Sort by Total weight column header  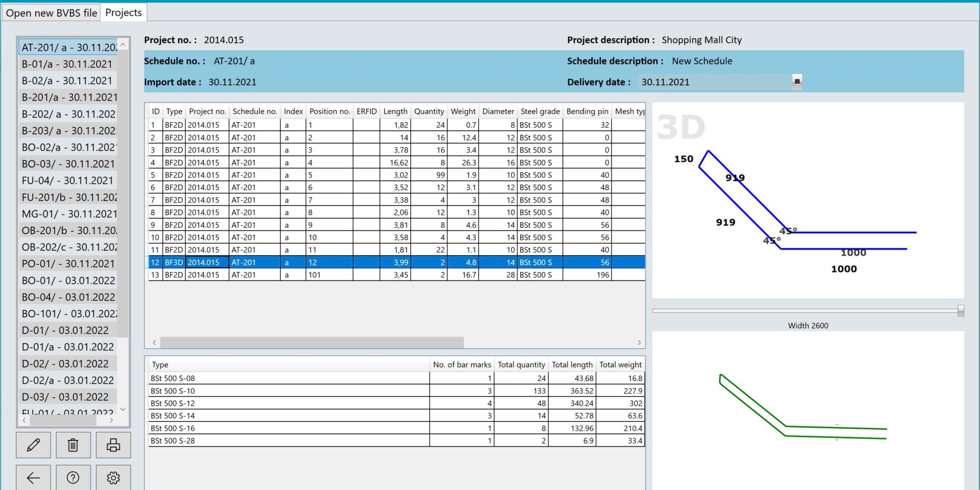click(x=620, y=364)
